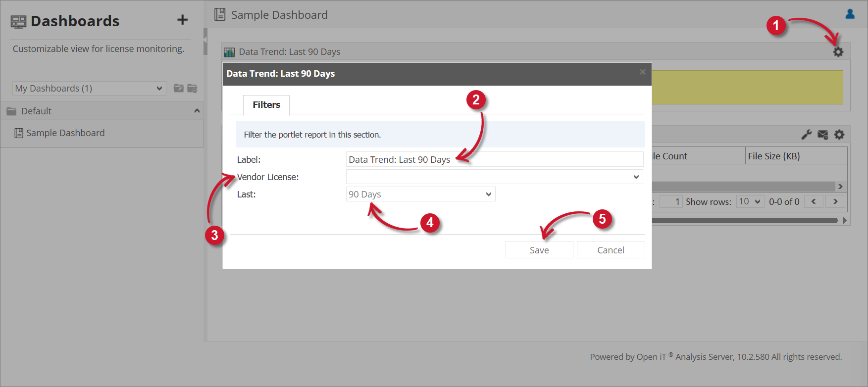The image size is (868, 387).
Task: Click the plus icon to add a dashboard
Action: (183, 20)
